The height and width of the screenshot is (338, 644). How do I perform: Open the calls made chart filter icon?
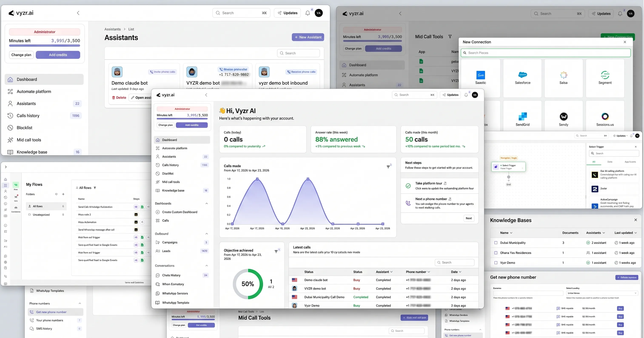[388, 167]
